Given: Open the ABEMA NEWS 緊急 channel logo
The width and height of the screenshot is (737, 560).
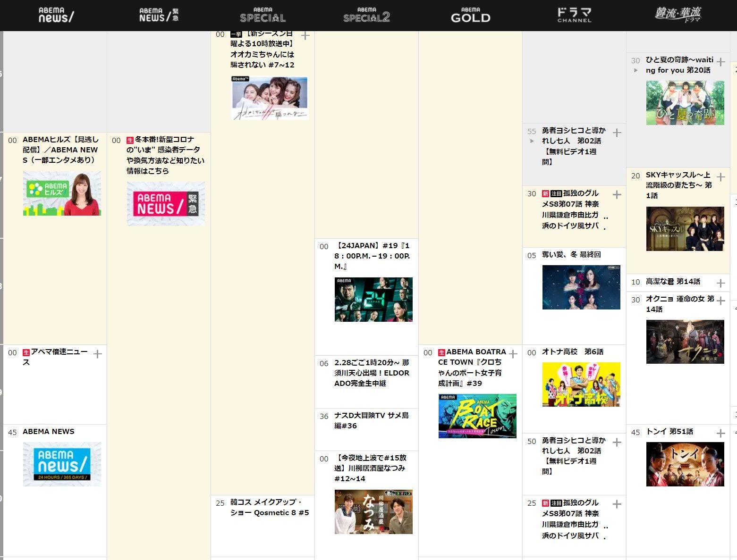Looking at the screenshot, I should 159,15.
